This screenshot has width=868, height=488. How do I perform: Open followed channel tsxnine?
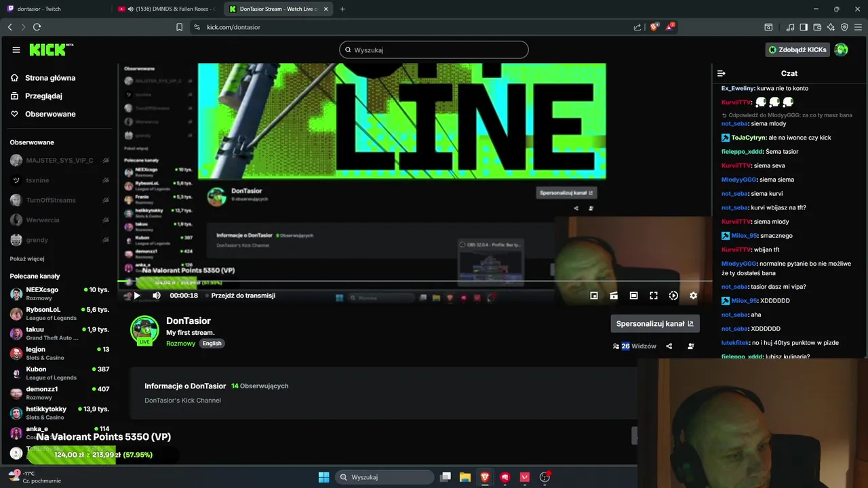(x=60, y=180)
